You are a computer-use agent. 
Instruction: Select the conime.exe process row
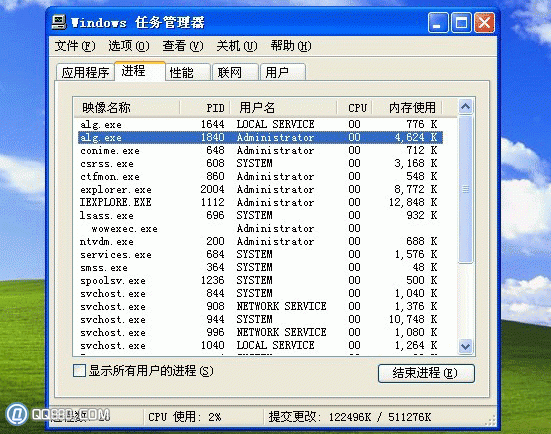tap(260, 150)
